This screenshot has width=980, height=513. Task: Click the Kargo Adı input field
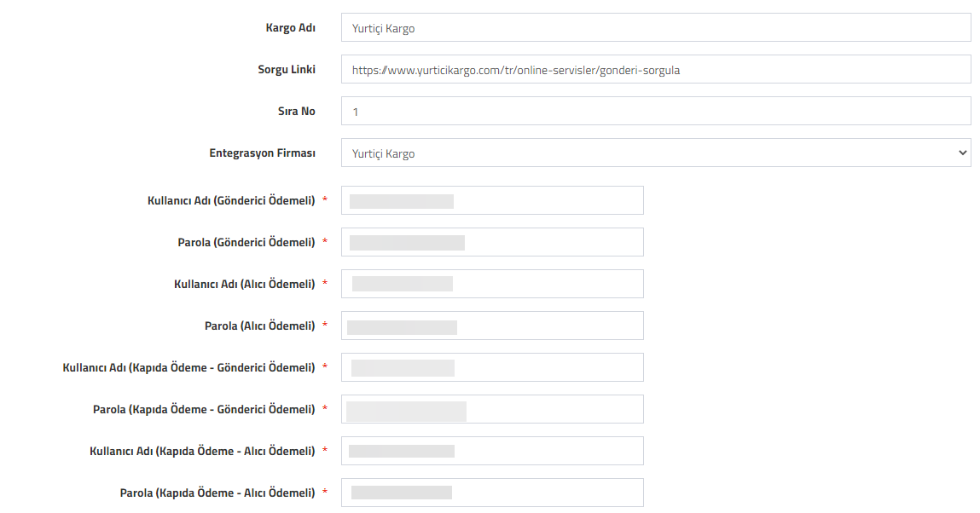click(656, 27)
